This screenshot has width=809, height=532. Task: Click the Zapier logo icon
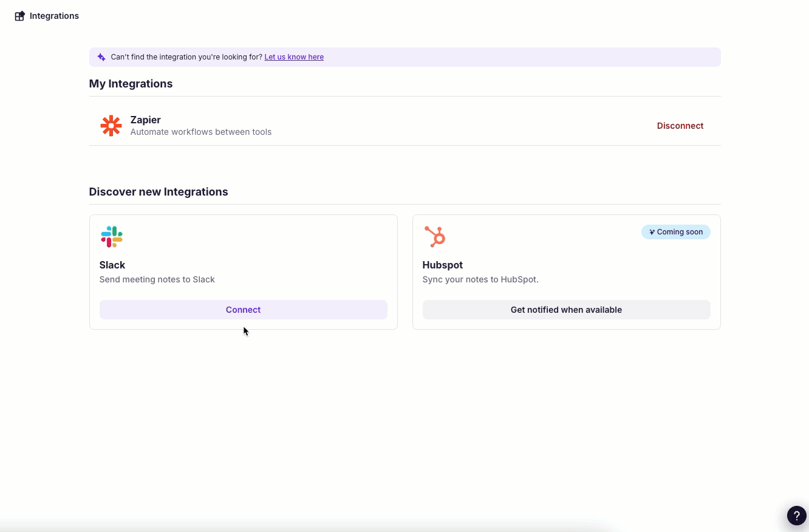pyautogui.click(x=111, y=126)
